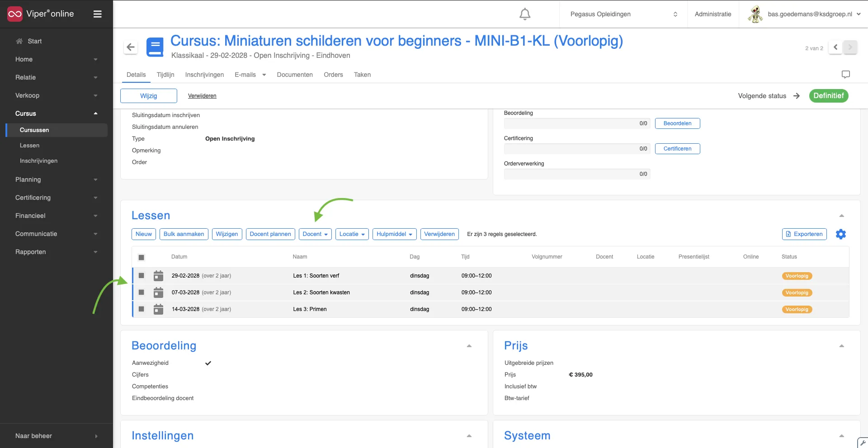The image size is (868, 448).
Task: Deselect Les 2: Soorten kwasten checkbox
Action: [141, 292]
